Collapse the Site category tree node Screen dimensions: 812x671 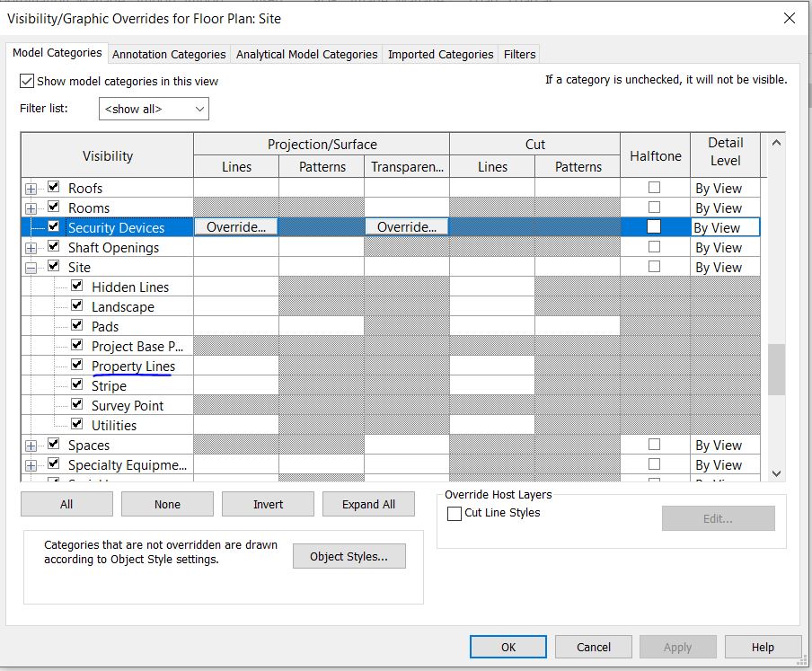coord(31,268)
